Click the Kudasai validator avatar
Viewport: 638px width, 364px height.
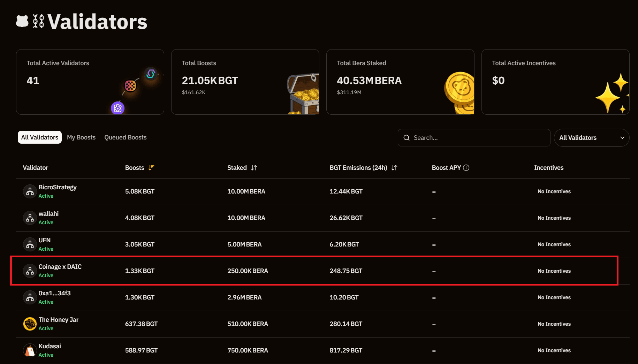(30, 350)
